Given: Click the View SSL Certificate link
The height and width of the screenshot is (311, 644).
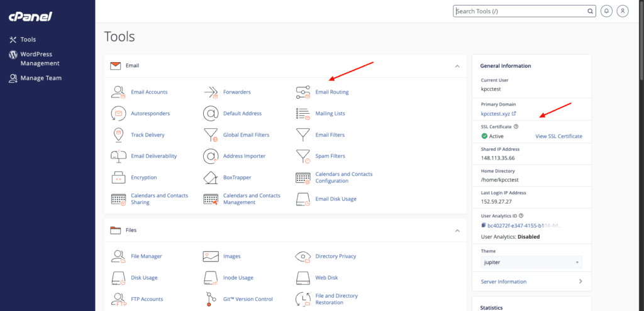Looking at the screenshot, I should point(558,136).
